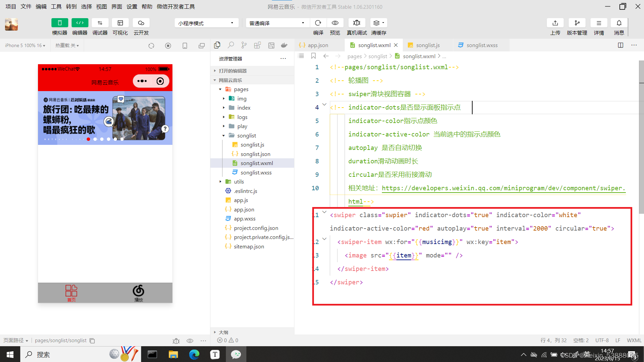Open cloud development
The image size is (644, 362).
[141, 23]
